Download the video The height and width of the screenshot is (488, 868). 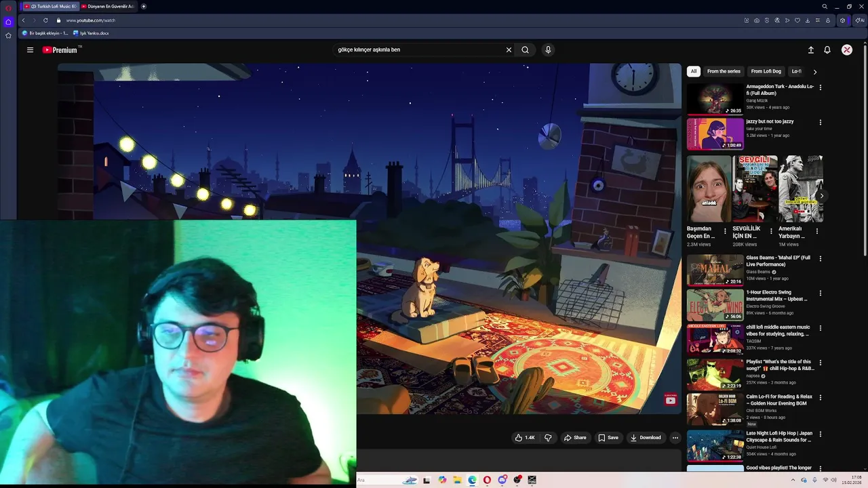pos(646,438)
